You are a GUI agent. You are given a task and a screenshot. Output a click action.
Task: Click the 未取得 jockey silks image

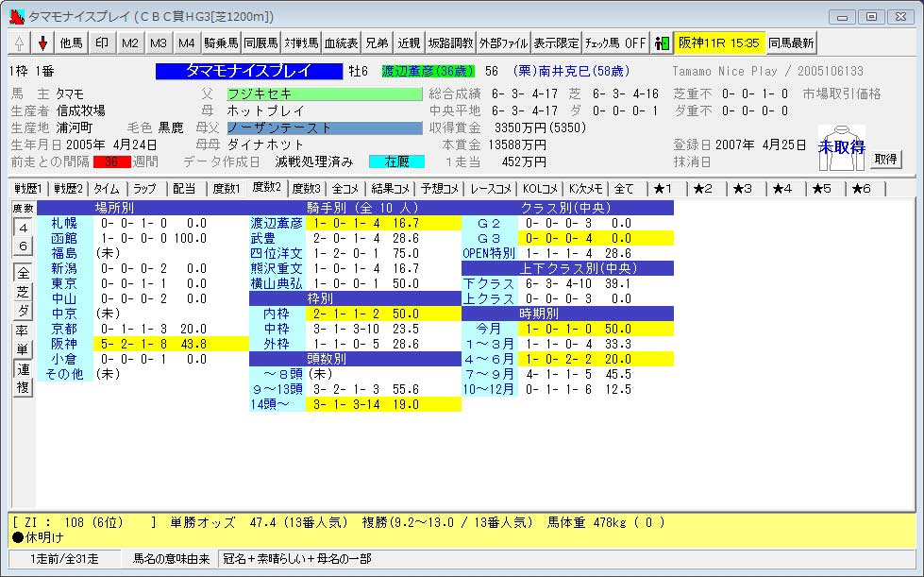tap(841, 148)
